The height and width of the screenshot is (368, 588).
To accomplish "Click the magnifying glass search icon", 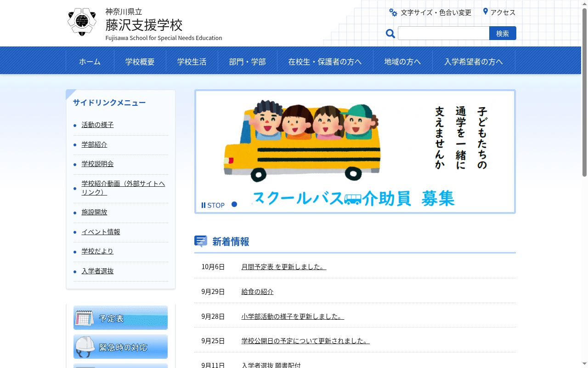I will [390, 34].
